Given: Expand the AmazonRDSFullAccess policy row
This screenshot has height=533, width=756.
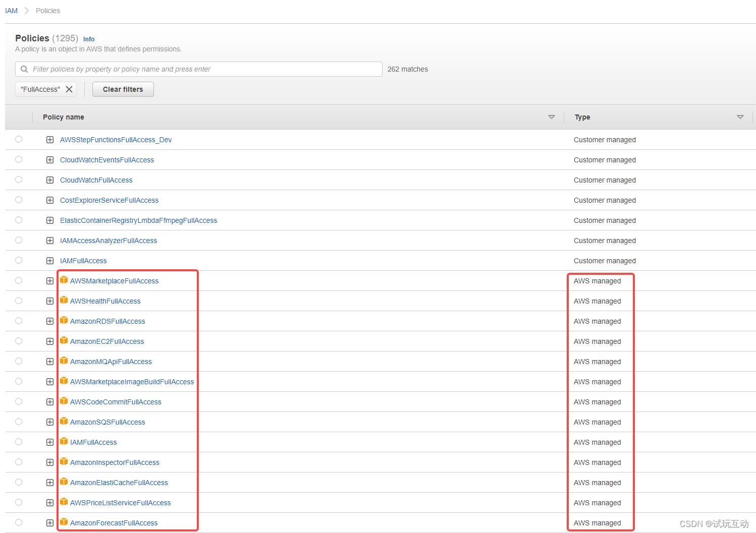Looking at the screenshot, I should tap(50, 321).
